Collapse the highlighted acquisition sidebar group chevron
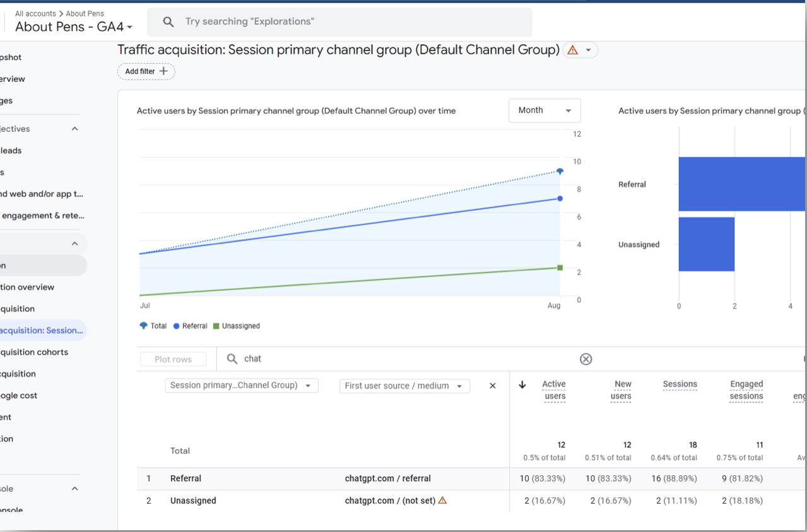 (74, 244)
